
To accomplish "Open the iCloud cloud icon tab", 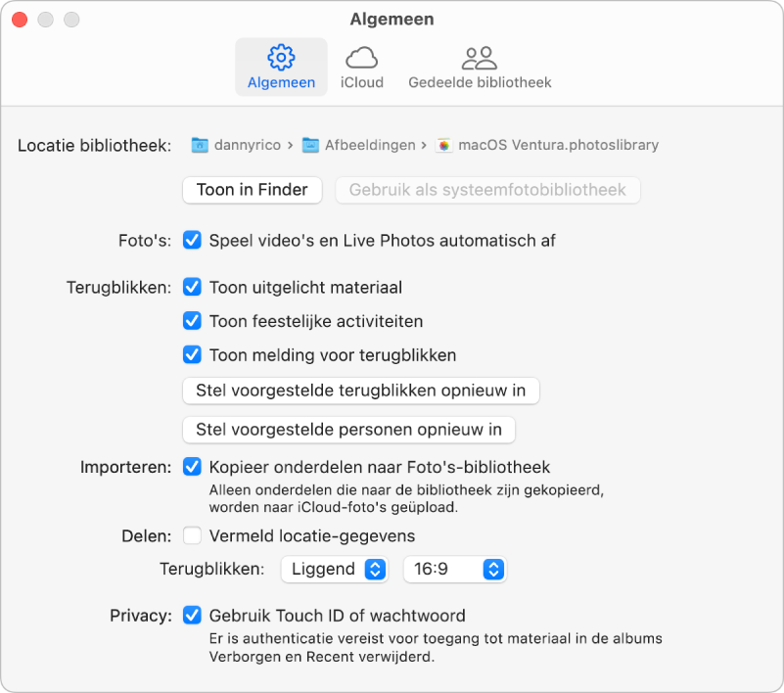I will click(x=361, y=58).
